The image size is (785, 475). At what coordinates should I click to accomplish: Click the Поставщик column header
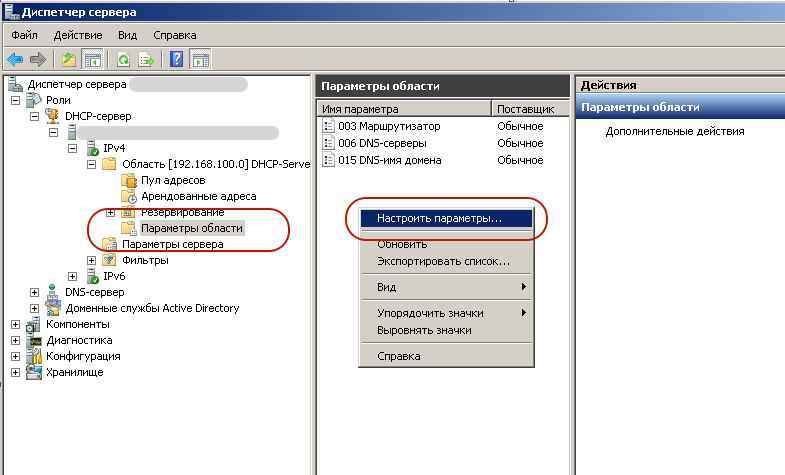click(x=531, y=109)
